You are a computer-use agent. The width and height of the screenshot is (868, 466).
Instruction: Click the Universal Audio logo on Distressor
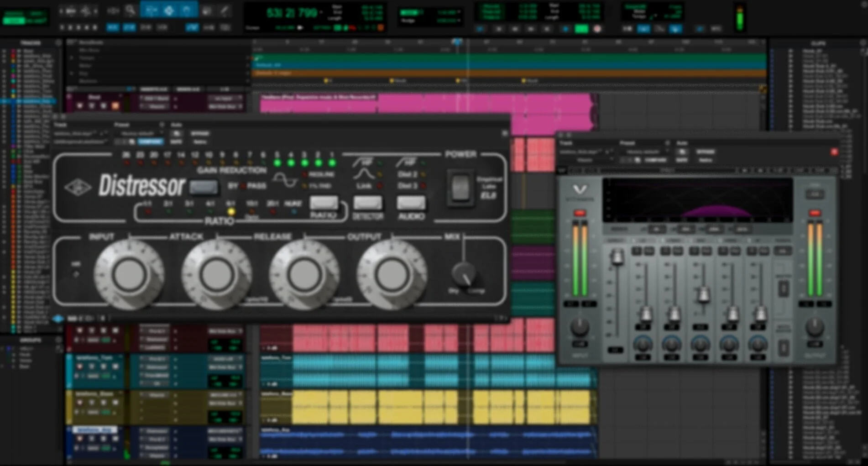pos(77,187)
